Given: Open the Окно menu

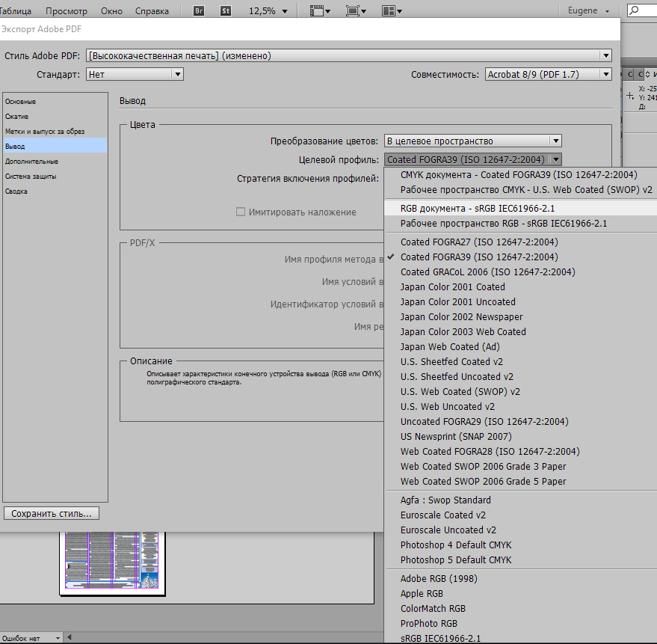Looking at the screenshot, I should [x=111, y=11].
